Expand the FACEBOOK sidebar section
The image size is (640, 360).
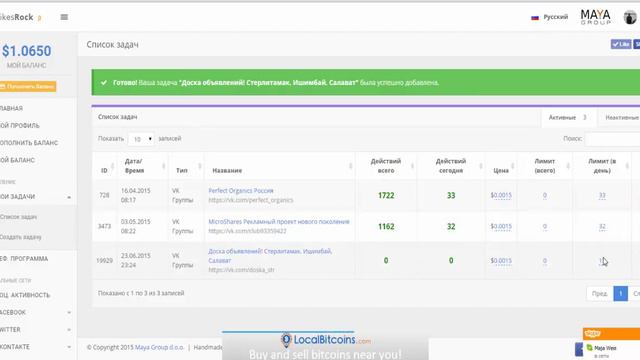point(69,313)
